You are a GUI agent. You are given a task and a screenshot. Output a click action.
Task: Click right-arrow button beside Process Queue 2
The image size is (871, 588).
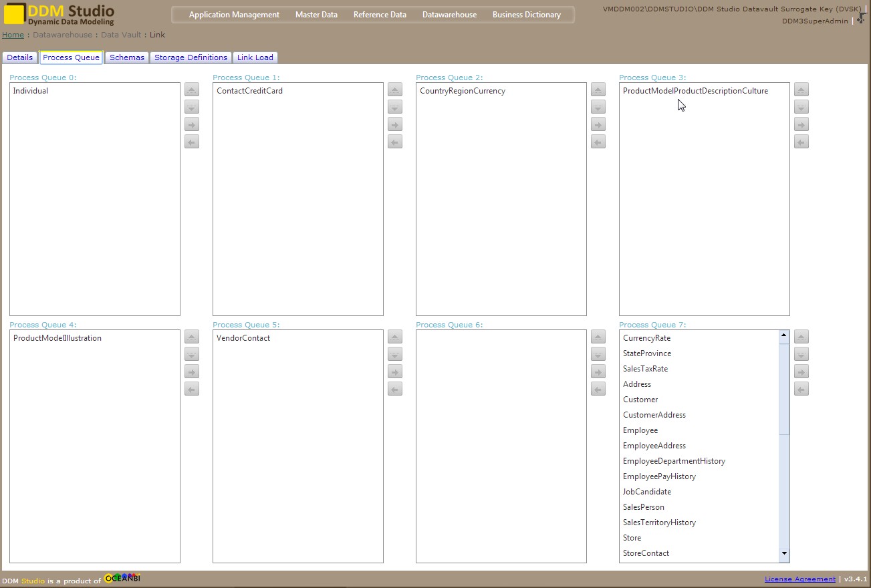pos(598,124)
